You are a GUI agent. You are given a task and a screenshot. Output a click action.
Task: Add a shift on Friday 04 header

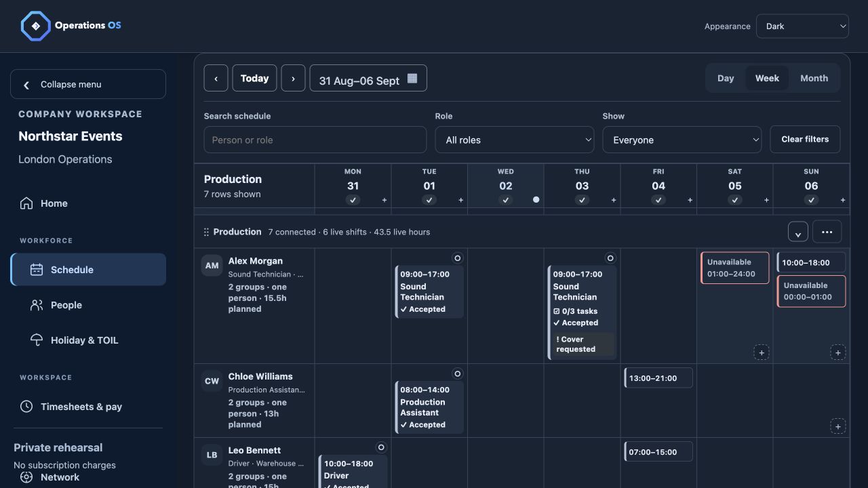coord(690,200)
